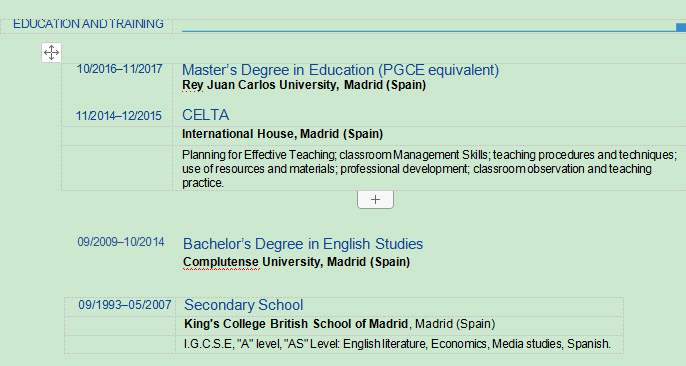686x366 pixels.
Task: Click the underlined word Rey
Action: (192, 85)
